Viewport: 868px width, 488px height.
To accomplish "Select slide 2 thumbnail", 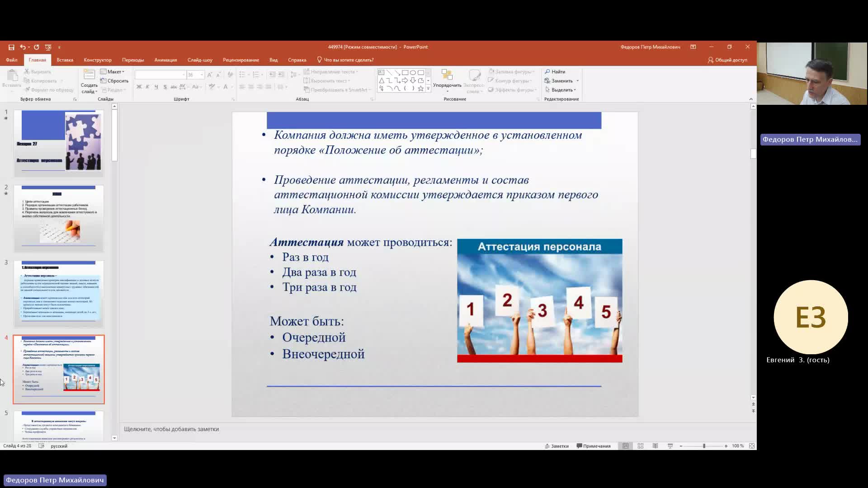I will coord(59,218).
